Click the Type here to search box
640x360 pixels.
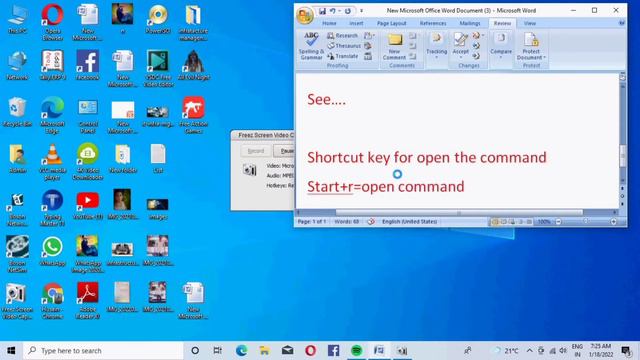tap(103, 350)
